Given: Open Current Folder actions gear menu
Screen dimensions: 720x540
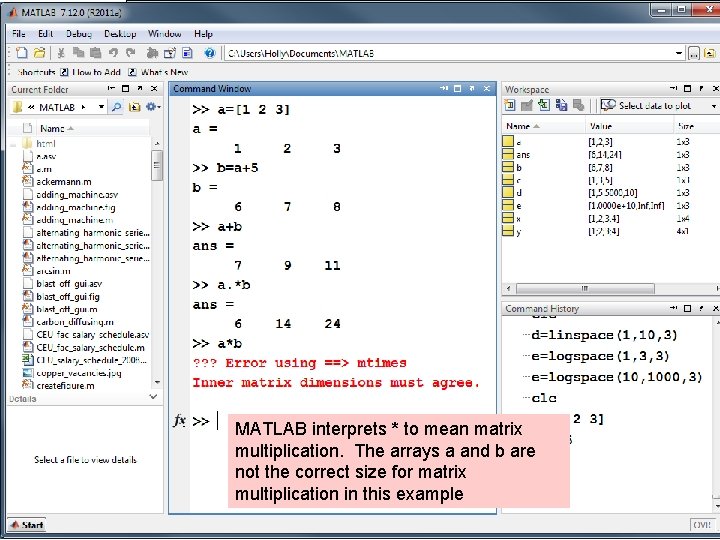Looking at the screenshot, I should click(x=152, y=107).
